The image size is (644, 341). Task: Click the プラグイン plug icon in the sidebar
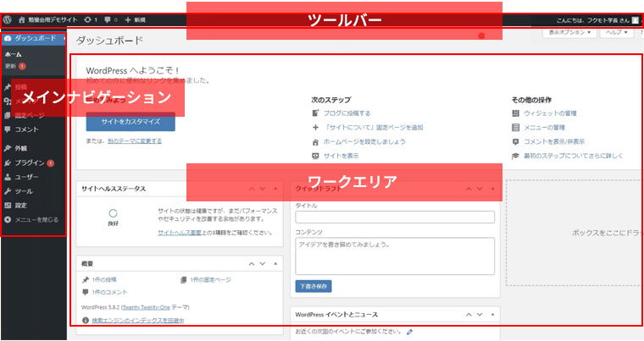8,163
